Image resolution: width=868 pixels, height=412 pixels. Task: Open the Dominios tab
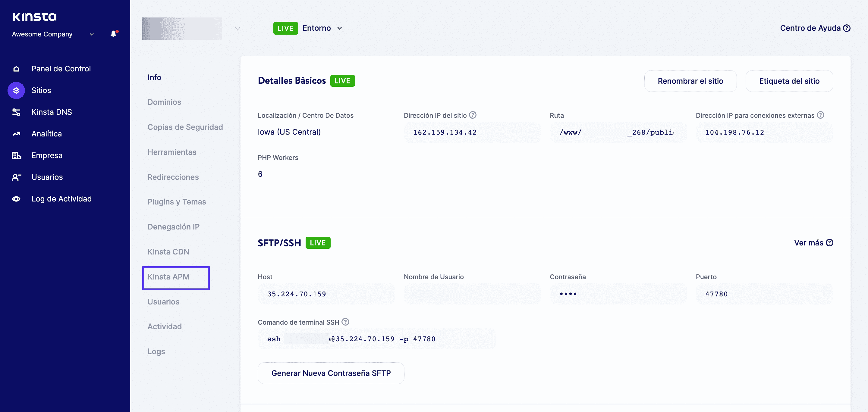click(x=164, y=102)
